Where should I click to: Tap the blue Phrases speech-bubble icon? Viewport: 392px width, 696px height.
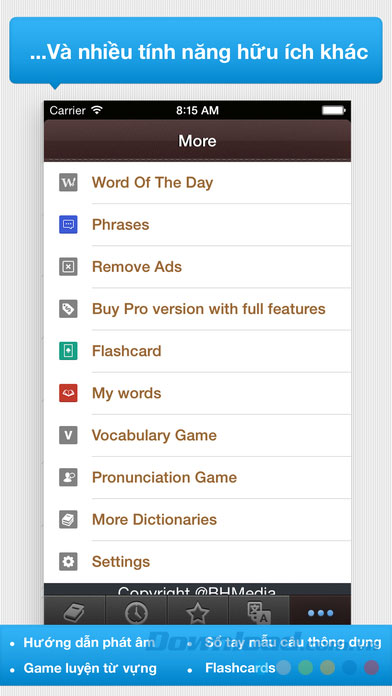(x=68, y=225)
